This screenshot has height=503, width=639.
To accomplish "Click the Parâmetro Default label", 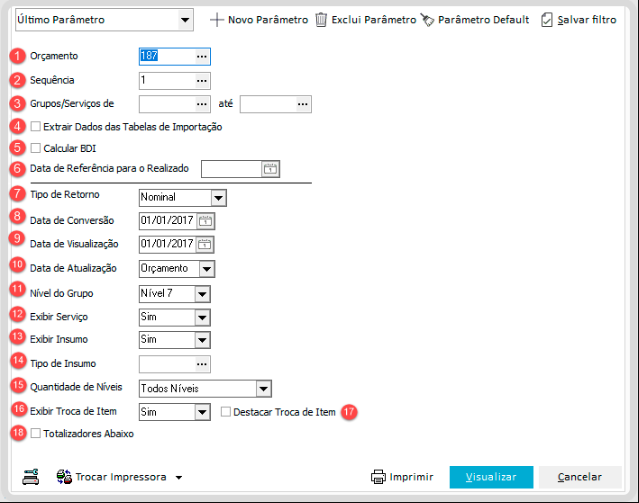I will click(x=483, y=20).
